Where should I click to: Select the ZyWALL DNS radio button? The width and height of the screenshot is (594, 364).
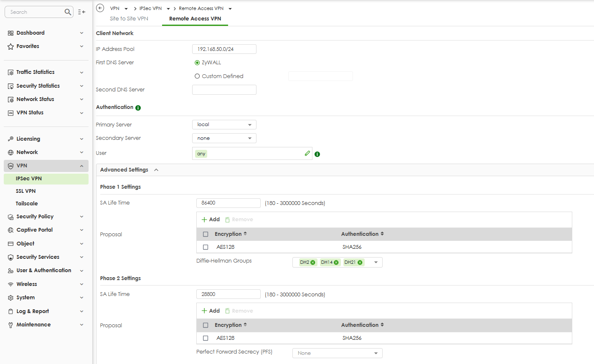(x=197, y=63)
